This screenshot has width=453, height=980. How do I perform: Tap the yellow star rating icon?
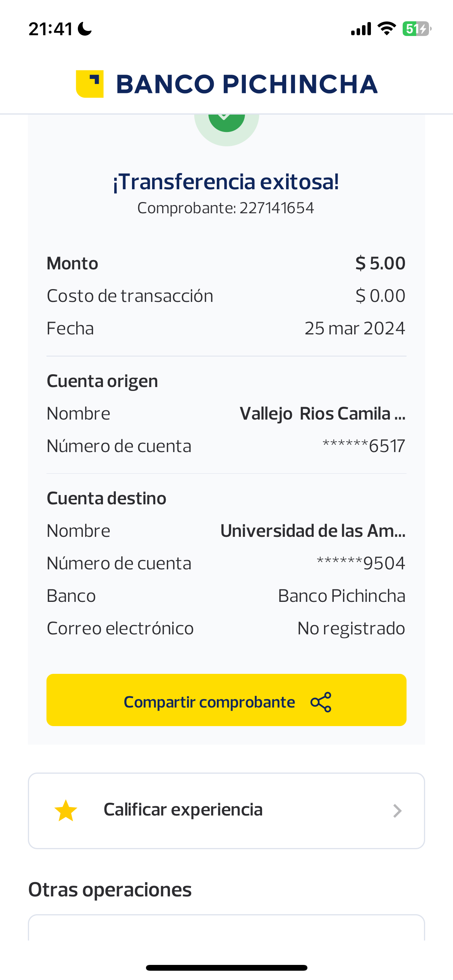pos(66,810)
